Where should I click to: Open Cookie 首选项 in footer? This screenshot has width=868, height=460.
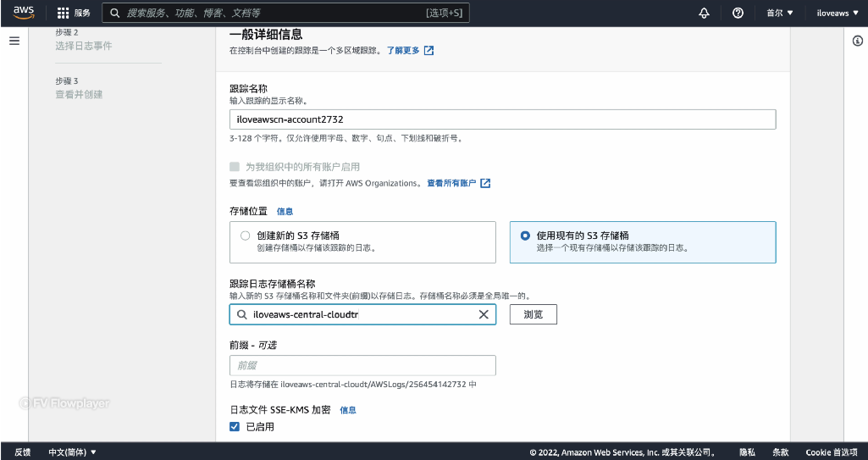point(832,452)
